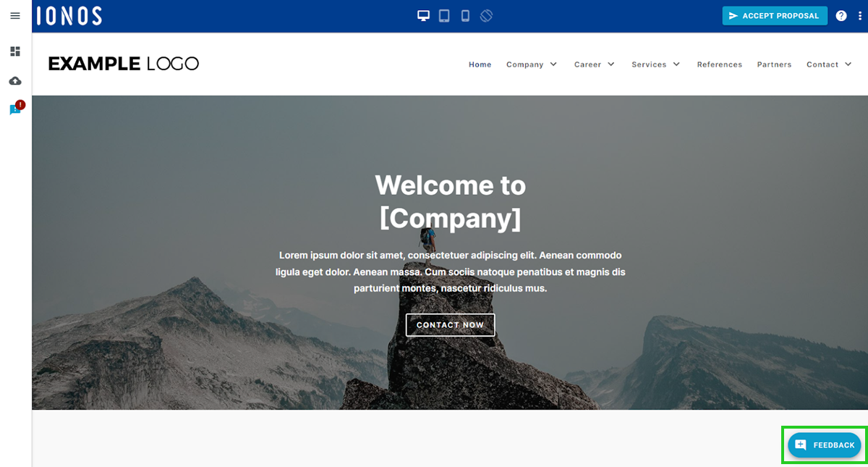Preview site in tablet view
Image resolution: width=868 pixels, height=467 pixels.
tap(443, 14)
